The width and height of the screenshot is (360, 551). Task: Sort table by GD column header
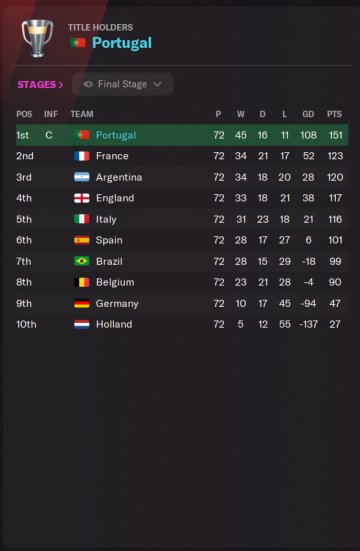tap(308, 114)
